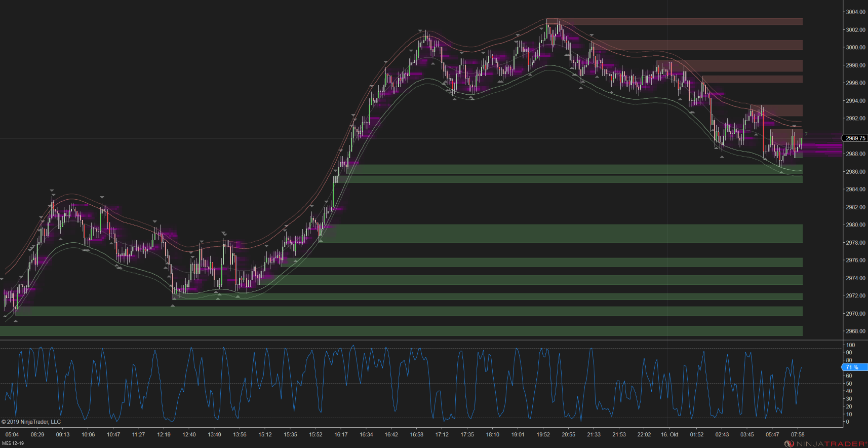
Task: Select the 71 % oscillator value marker
Action: (855, 367)
